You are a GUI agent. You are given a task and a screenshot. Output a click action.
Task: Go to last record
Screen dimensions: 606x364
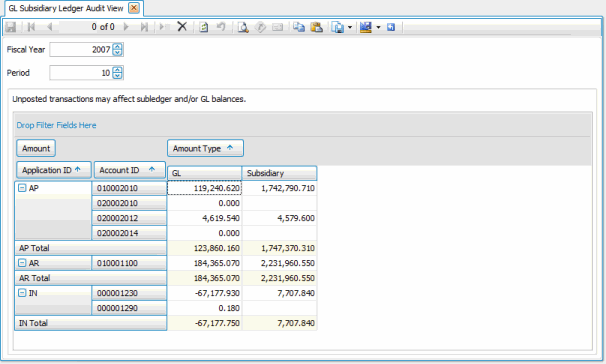(144, 27)
